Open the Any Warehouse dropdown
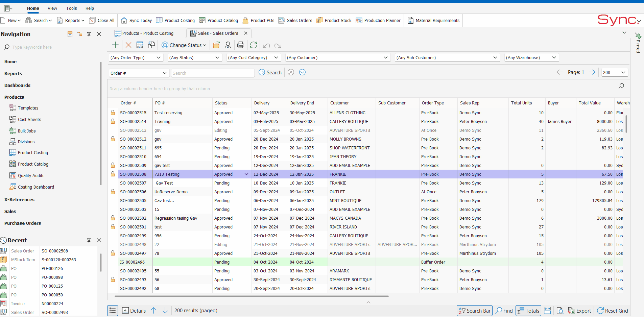Image resolution: width=644 pixels, height=317 pixels. 531,58
